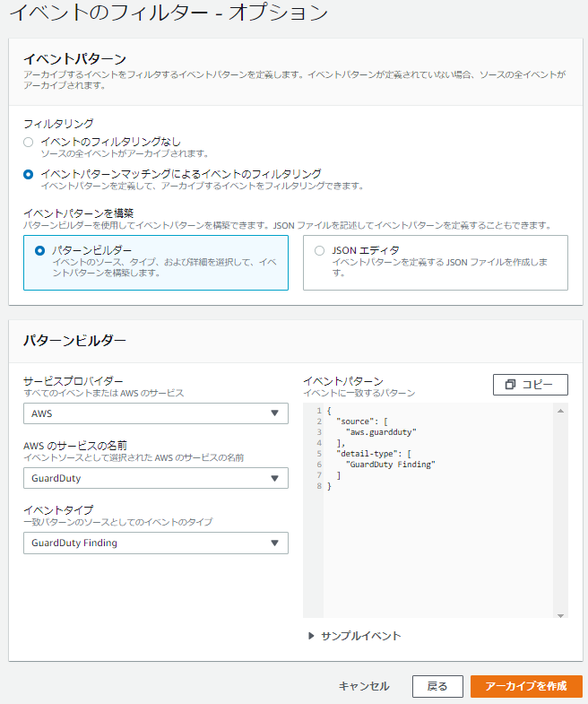Click the copy icon in コピー button
The height and width of the screenshot is (704, 588).
point(510,385)
